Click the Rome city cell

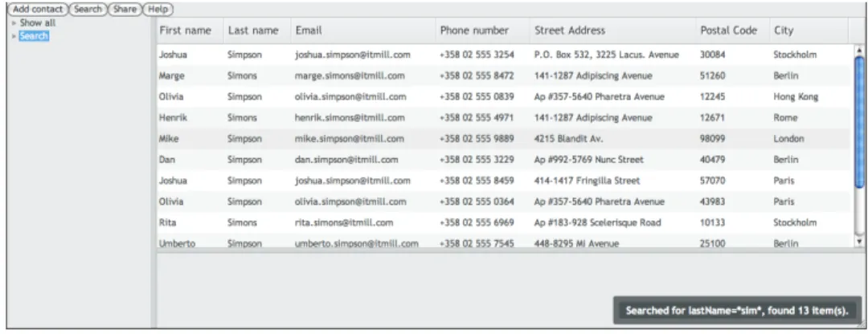click(x=785, y=118)
